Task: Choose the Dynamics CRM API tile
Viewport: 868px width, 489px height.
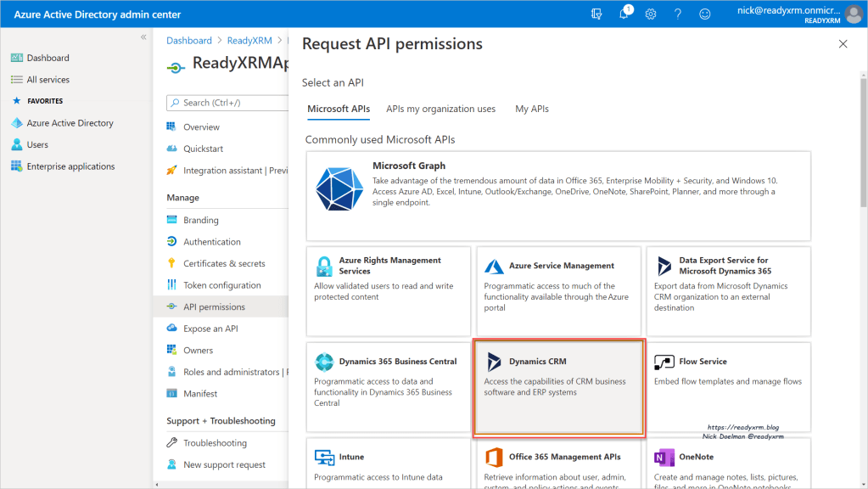Action: 559,389
